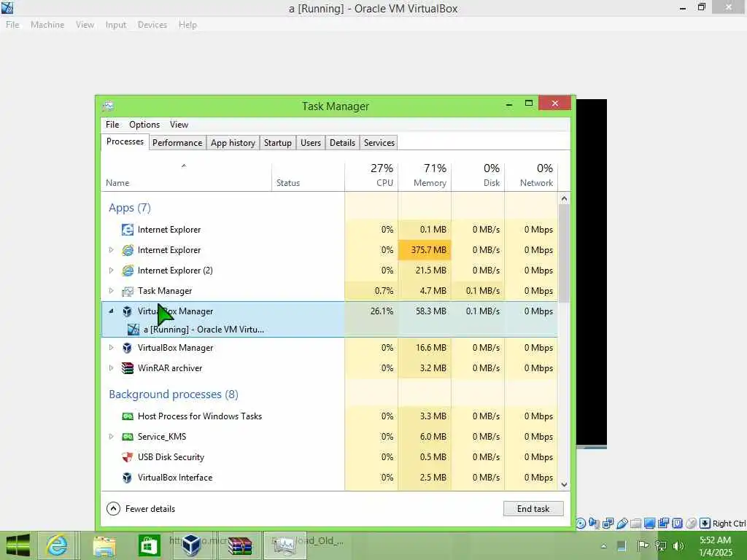Expand the Internet Explorer (2) group
Screen dimensions: 747x560
point(111,271)
